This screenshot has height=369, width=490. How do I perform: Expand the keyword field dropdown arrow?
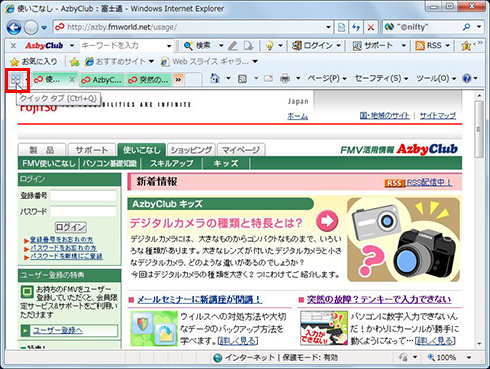tap(169, 46)
